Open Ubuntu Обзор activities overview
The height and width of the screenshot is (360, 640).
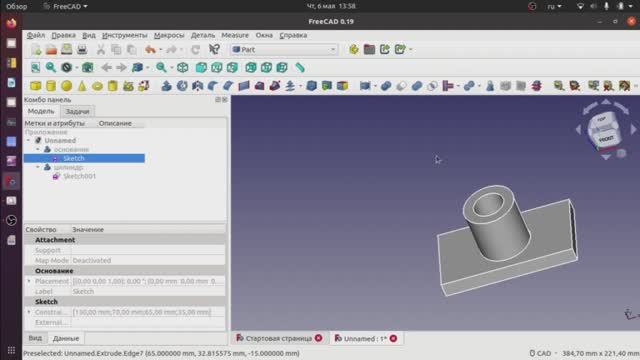(x=16, y=6)
